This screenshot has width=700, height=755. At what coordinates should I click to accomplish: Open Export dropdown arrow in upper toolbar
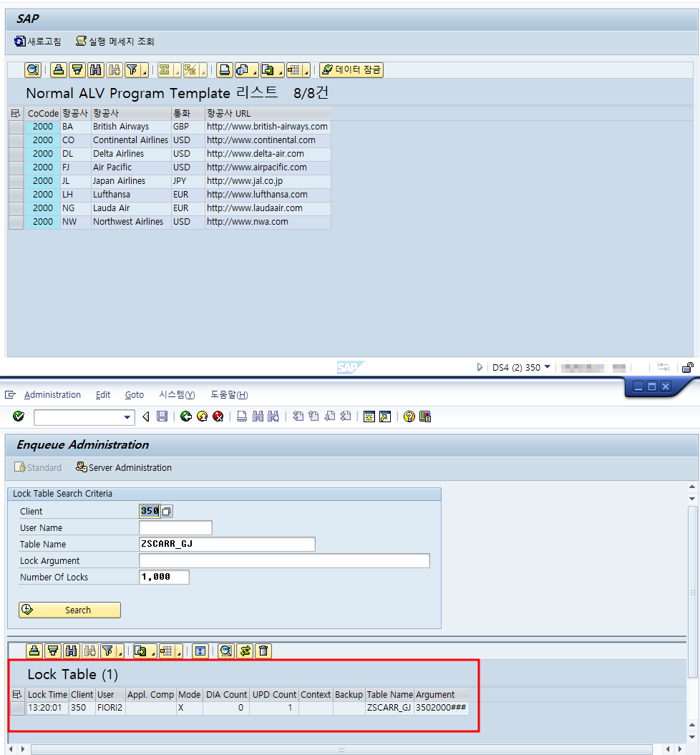coord(281,70)
